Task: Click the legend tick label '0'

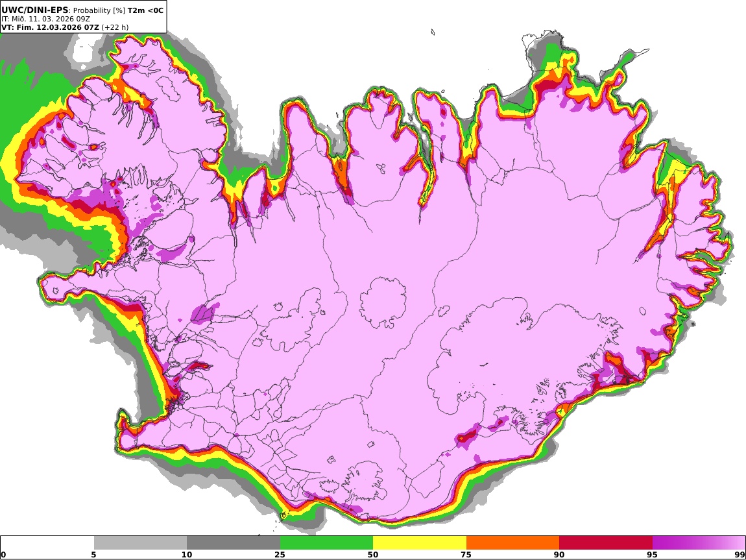Action: tap(3, 555)
